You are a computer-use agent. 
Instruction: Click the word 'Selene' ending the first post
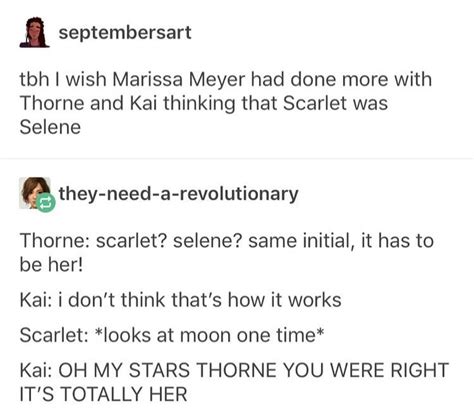coord(50,127)
